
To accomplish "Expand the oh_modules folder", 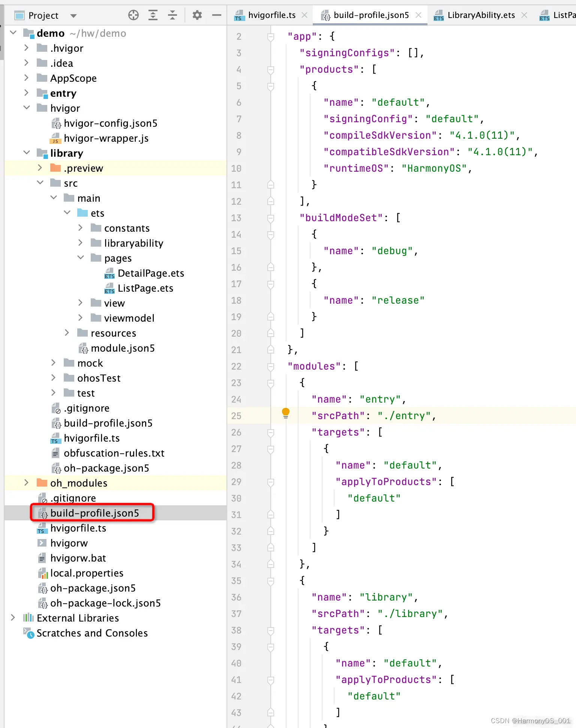I will (x=26, y=482).
